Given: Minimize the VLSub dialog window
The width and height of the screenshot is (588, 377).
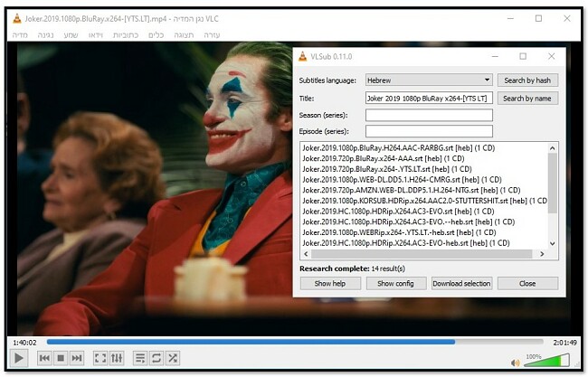Looking at the screenshot, I should click(x=495, y=56).
